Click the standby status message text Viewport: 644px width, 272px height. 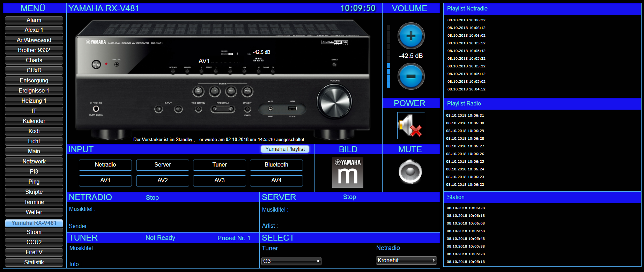[x=219, y=140]
